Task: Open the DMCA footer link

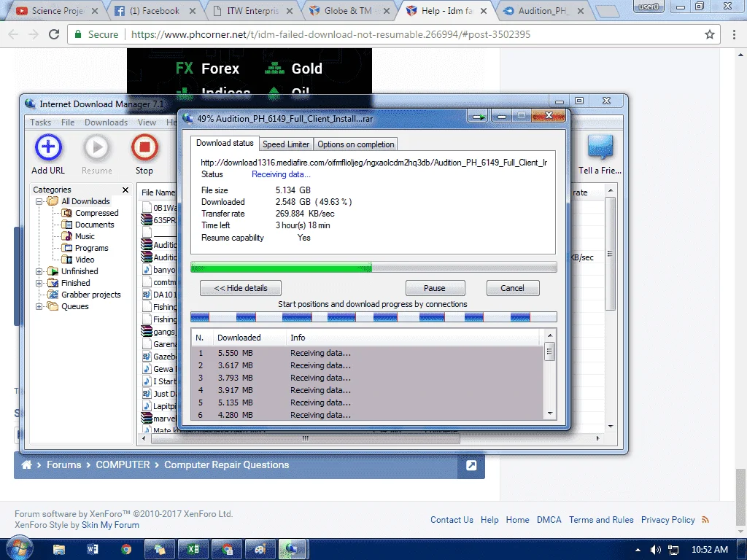Action: (549, 520)
